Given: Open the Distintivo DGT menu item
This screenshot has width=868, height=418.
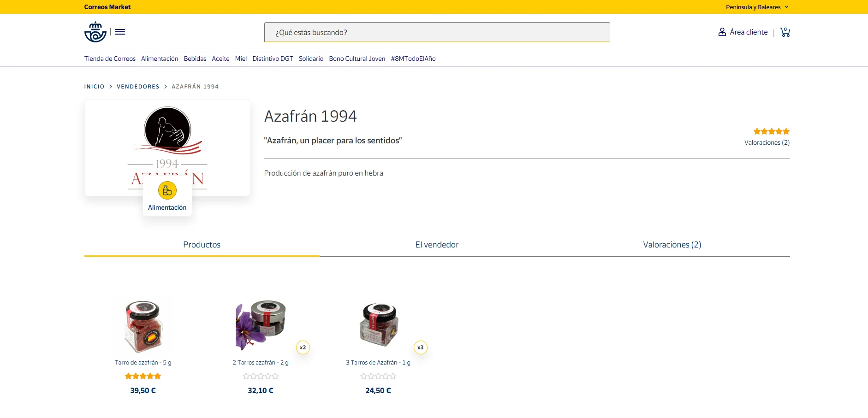Looking at the screenshot, I should (273, 59).
